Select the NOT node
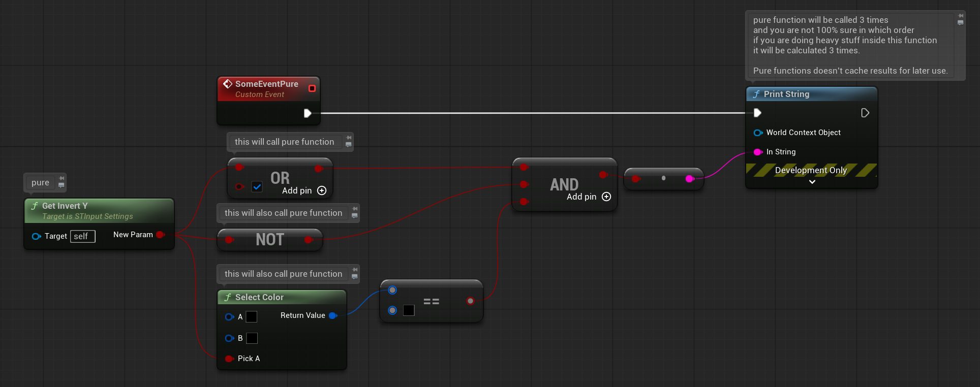 pyautogui.click(x=269, y=240)
